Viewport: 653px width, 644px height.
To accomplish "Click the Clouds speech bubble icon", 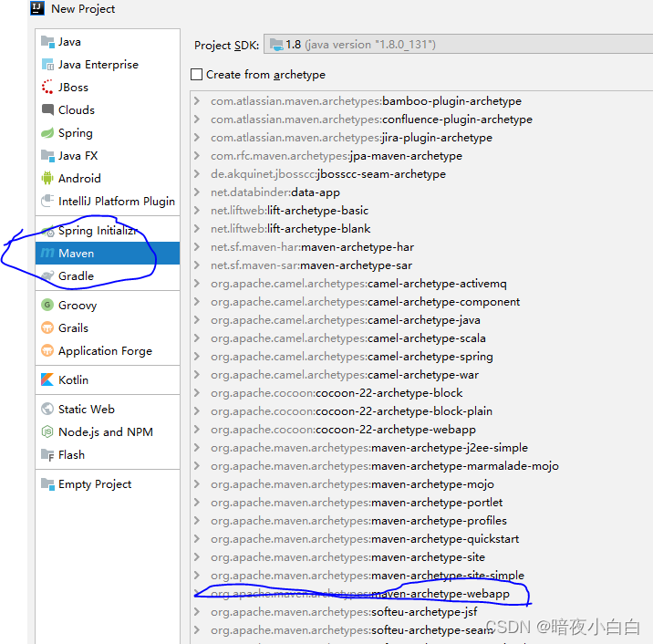I will click(47, 110).
